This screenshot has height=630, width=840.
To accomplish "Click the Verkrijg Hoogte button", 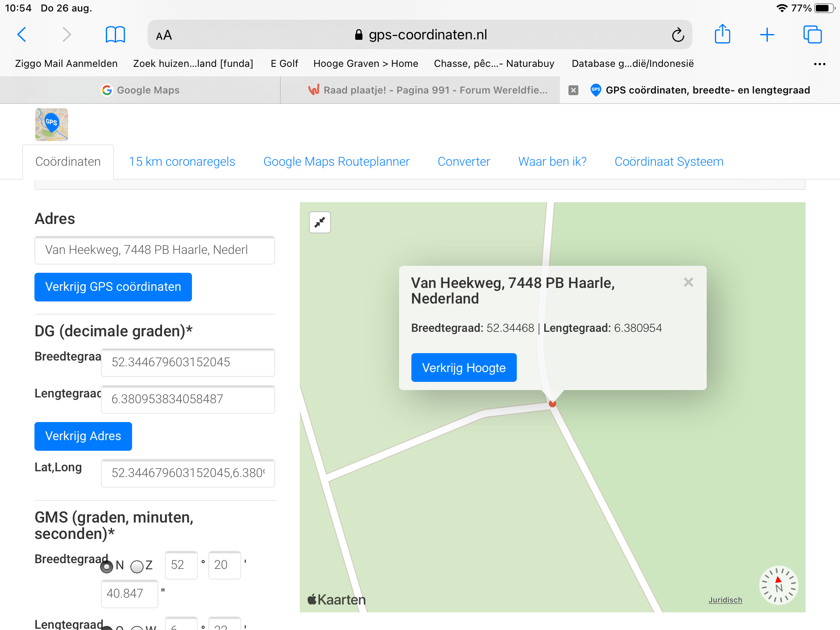I will click(463, 367).
